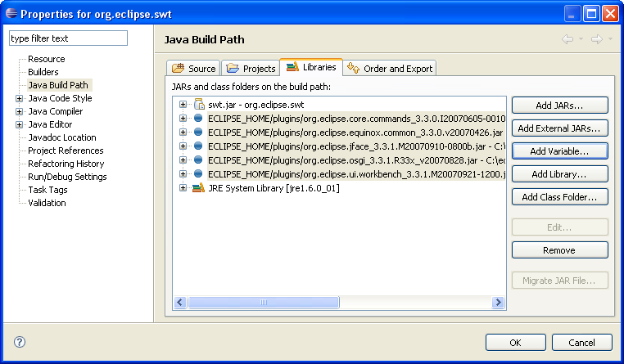
Task: Select Java Build Path in the tree
Action: coord(58,85)
